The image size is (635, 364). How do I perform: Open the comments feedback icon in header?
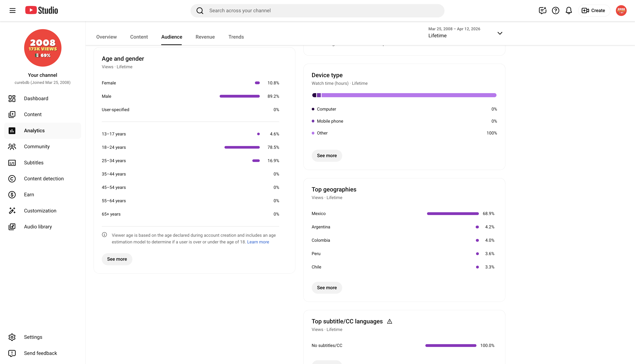542,11
